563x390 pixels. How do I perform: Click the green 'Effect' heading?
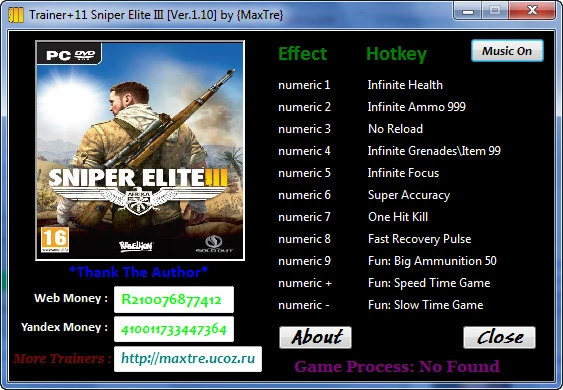(302, 54)
